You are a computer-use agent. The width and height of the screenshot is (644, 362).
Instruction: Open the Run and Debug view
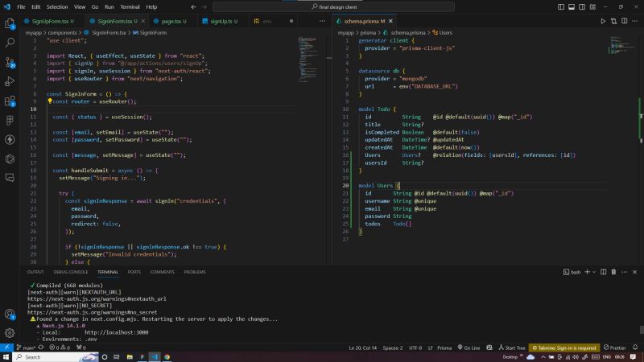[x=10, y=82]
